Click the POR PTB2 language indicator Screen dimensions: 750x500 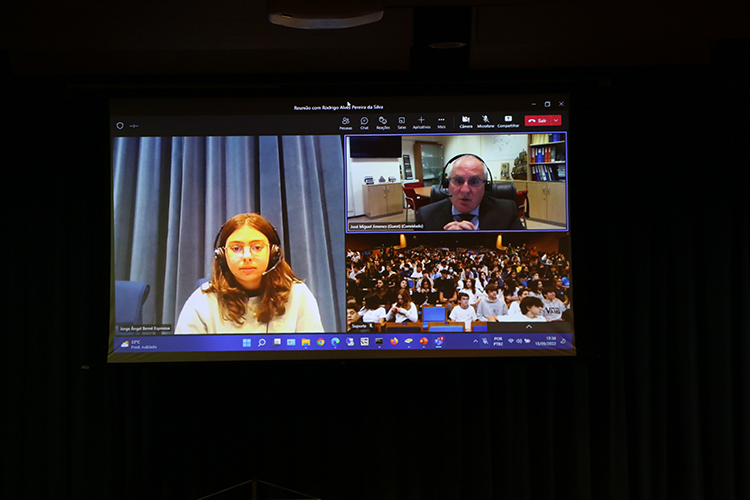498,341
